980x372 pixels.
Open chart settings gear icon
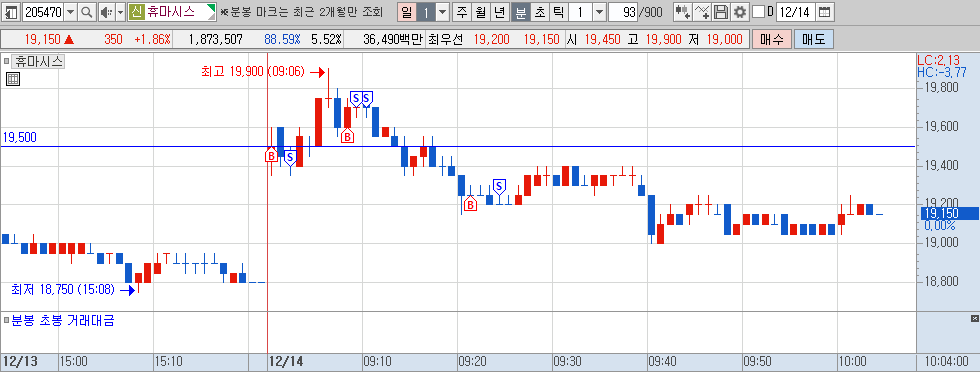click(x=740, y=12)
